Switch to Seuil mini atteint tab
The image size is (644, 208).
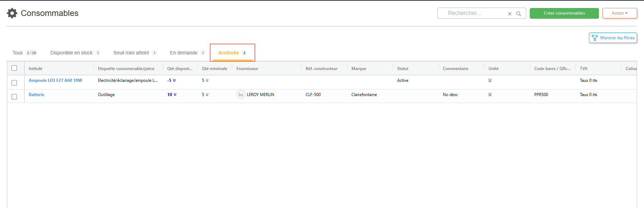(x=131, y=53)
